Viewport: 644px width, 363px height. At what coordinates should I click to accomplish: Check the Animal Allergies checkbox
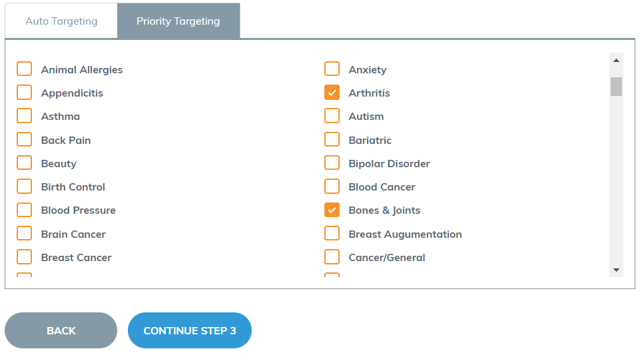tap(24, 69)
